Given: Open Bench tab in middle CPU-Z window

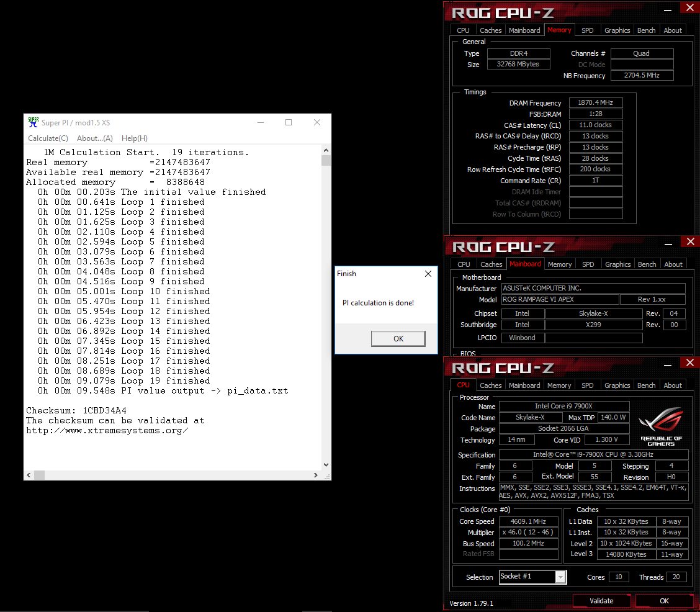Looking at the screenshot, I should (647, 264).
